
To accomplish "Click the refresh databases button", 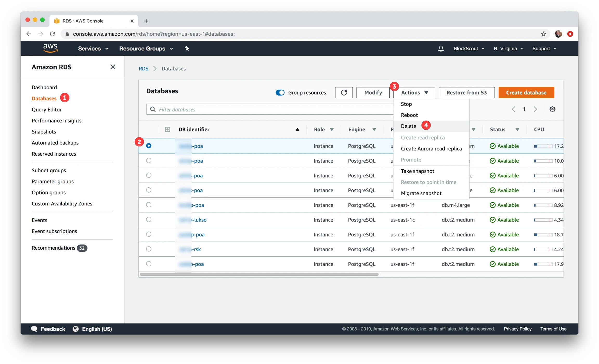I will coord(344,92).
